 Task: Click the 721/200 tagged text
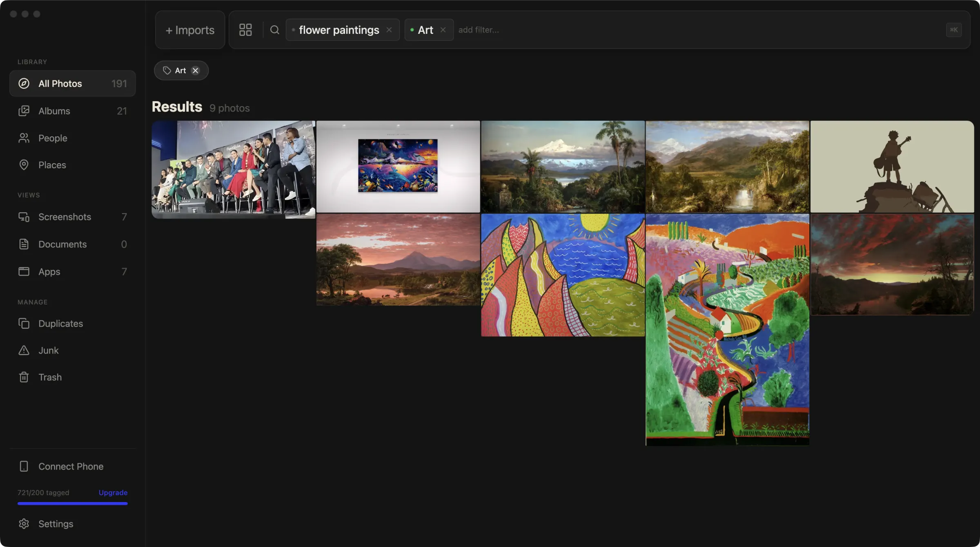[x=43, y=492]
